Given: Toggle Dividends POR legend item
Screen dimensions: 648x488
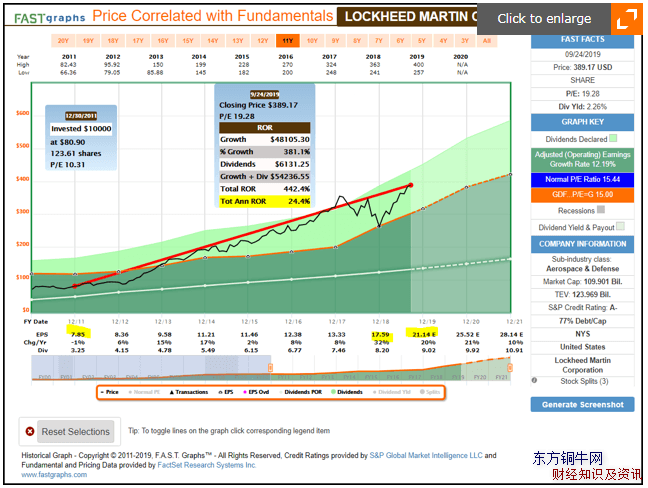Looking at the screenshot, I should 300,392.
